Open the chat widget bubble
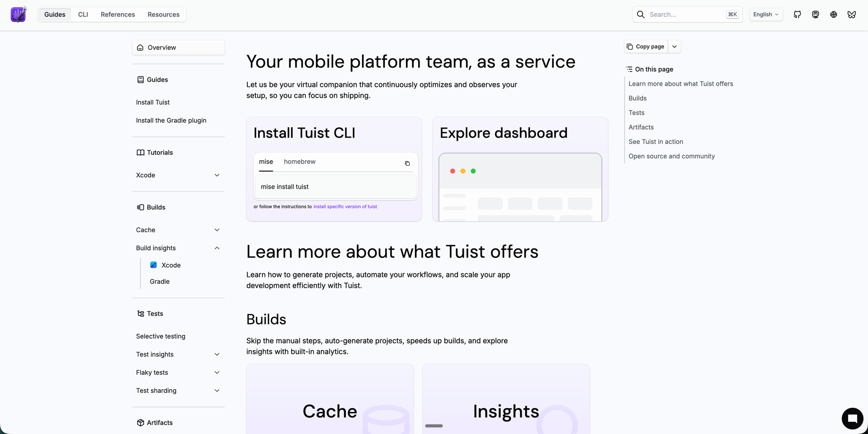Image resolution: width=868 pixels, height=434 pixels. pyautogui.click(x=852, y=418)
